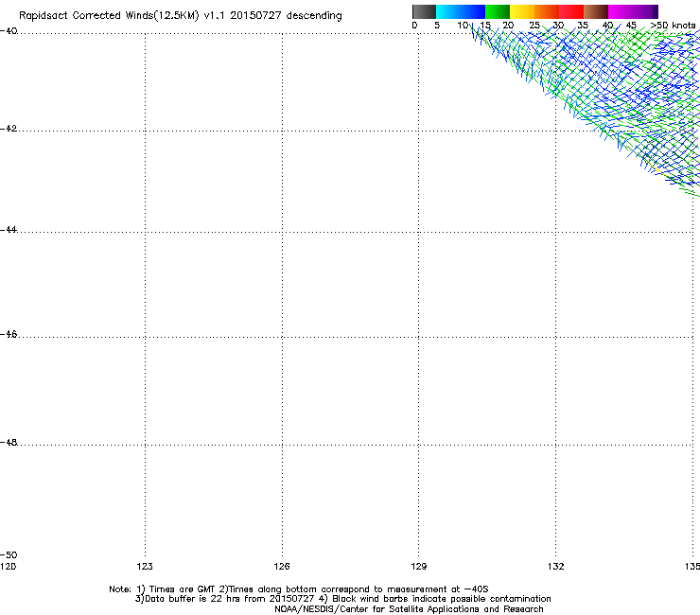The width and height of the screenshot is (700, 615).
Task: Click the chart title 'Rapidscat Corrected Winds(12.5KM)'
Action: click(109, 16)
